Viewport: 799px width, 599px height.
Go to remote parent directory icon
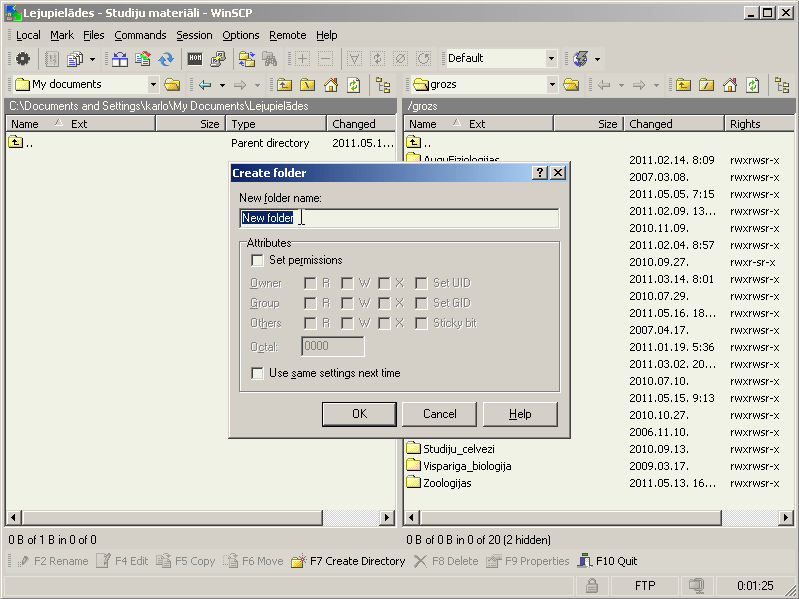(x=683, y=85)
